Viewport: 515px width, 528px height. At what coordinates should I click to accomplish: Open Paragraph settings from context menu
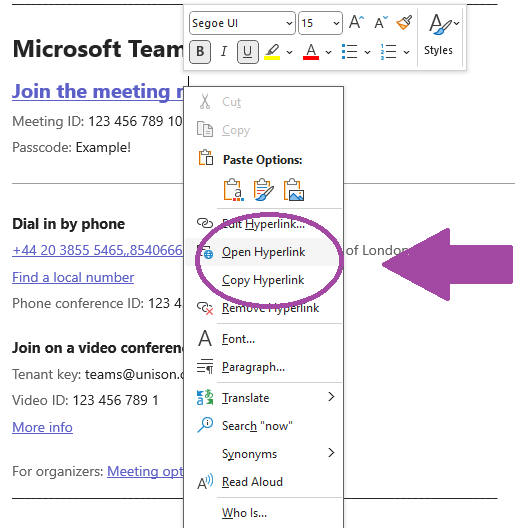[x=263, y=367]
